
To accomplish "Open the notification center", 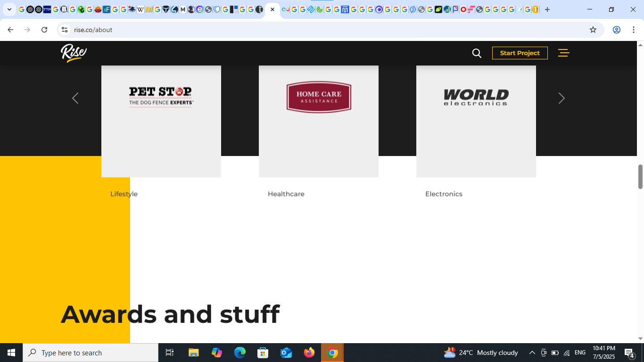I will [x=629, y=353].
